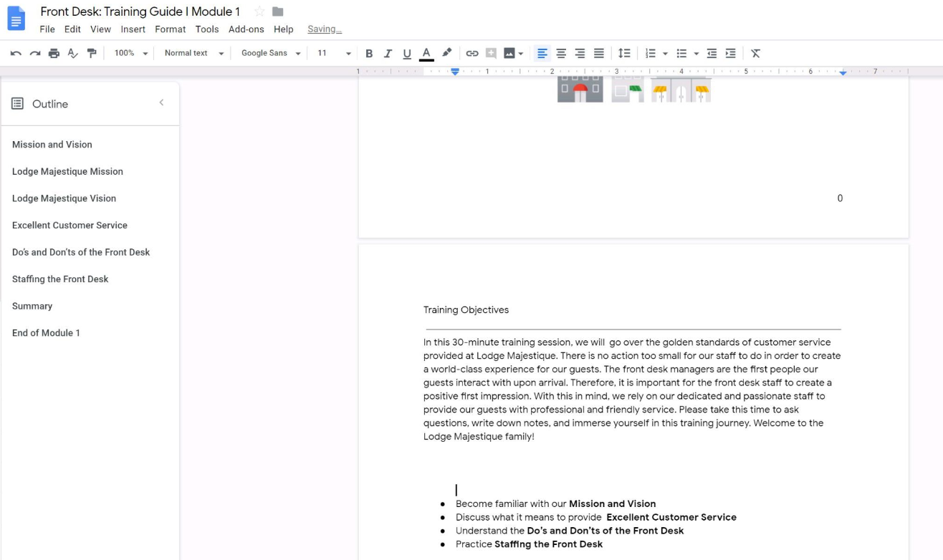
Task: Toggle bold formatting
Action: coord(369,53)
